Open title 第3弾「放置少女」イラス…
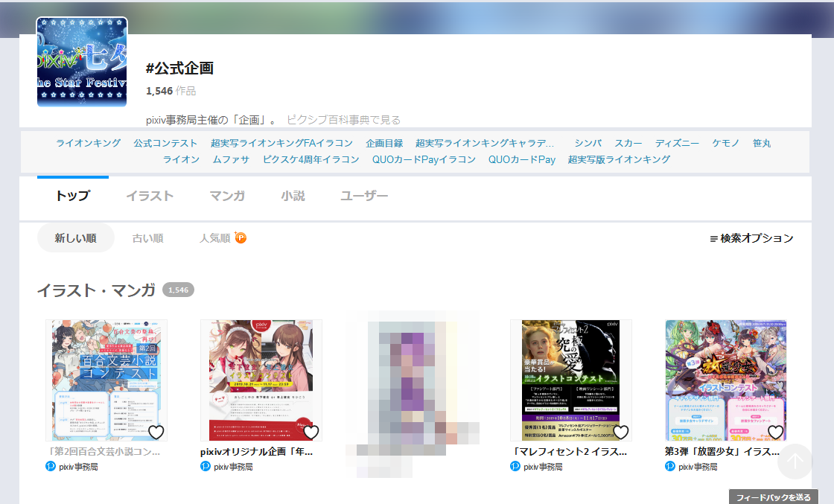 [x=722, y=452]
